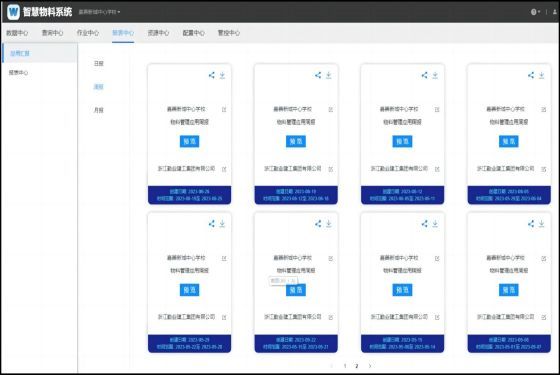Share the report created 2023-06-26

[x=212, y=75]
